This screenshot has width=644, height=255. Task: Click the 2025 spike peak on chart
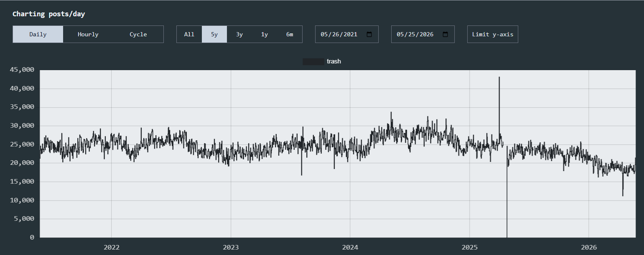tap(499, 77)
